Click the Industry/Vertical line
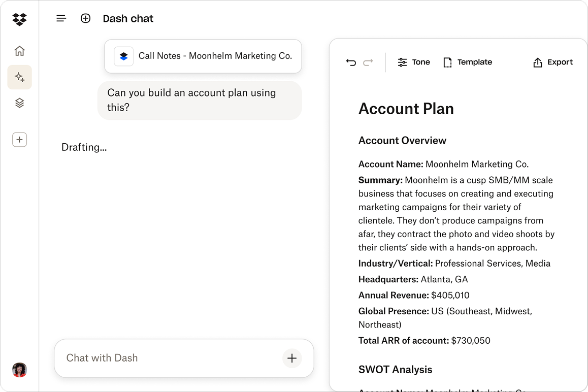The width and height of the screenshot is (588, 392). click(454, 264)
